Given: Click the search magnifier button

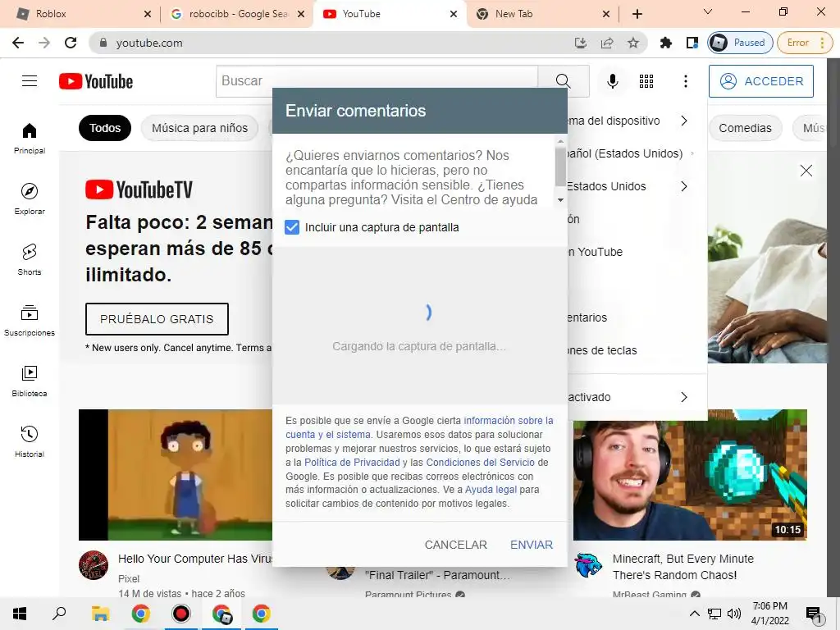Looking at the screenshot, I should tap(563, 81).
